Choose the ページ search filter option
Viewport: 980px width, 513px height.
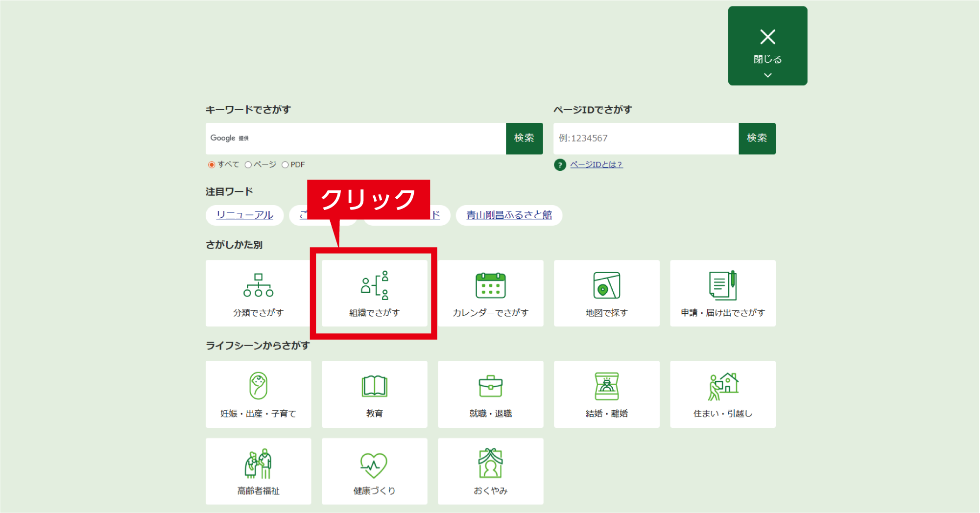click(249, 164)
